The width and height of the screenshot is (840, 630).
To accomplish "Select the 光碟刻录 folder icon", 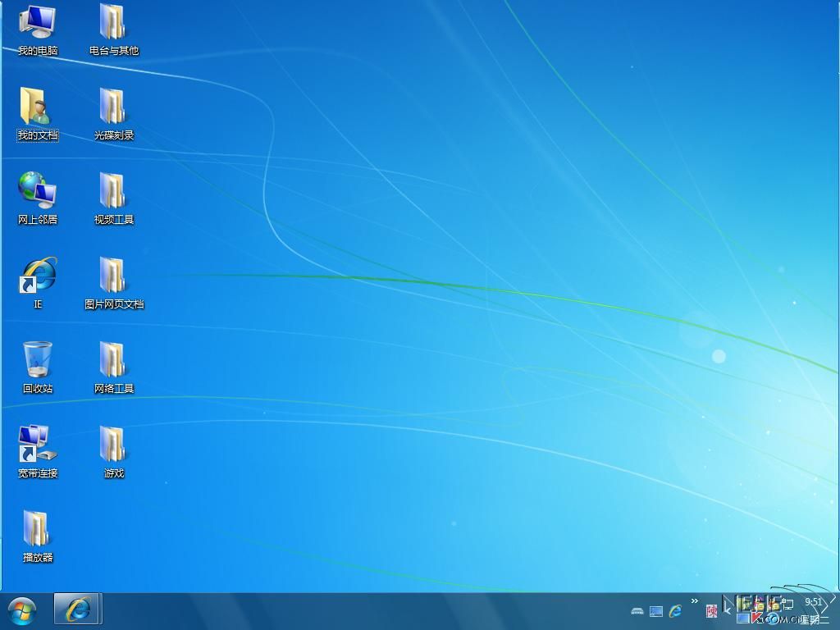I will click(x=113, y=113).
